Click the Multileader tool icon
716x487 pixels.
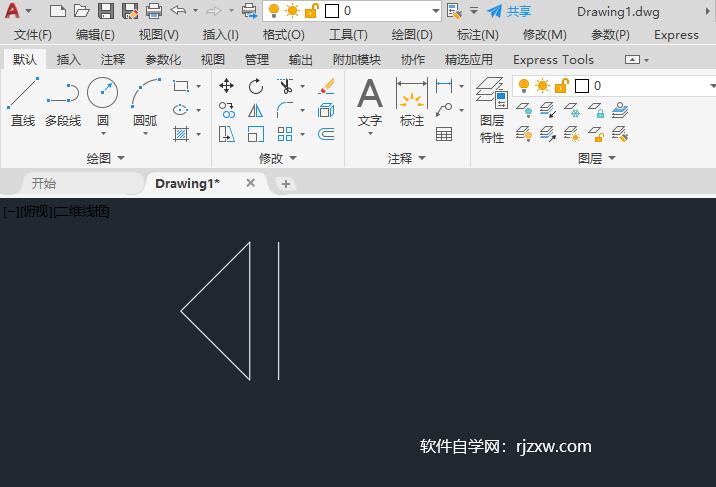point(444,110)
